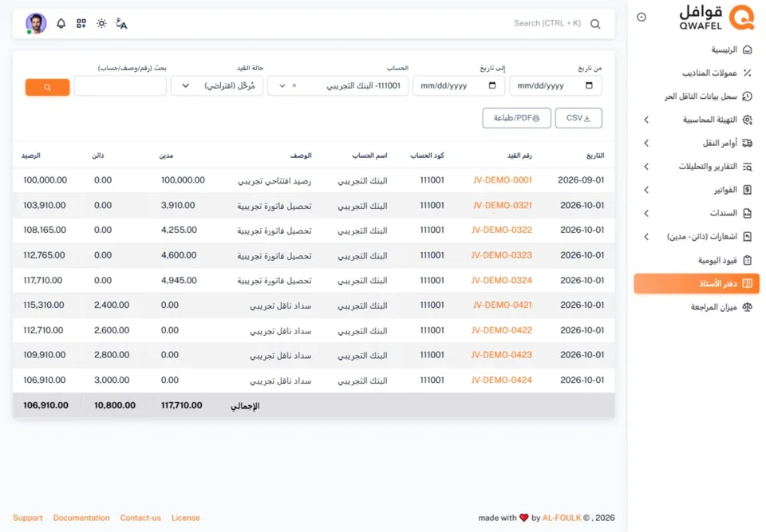Open journal entry JV-DEMO-0322

(502, 230)
